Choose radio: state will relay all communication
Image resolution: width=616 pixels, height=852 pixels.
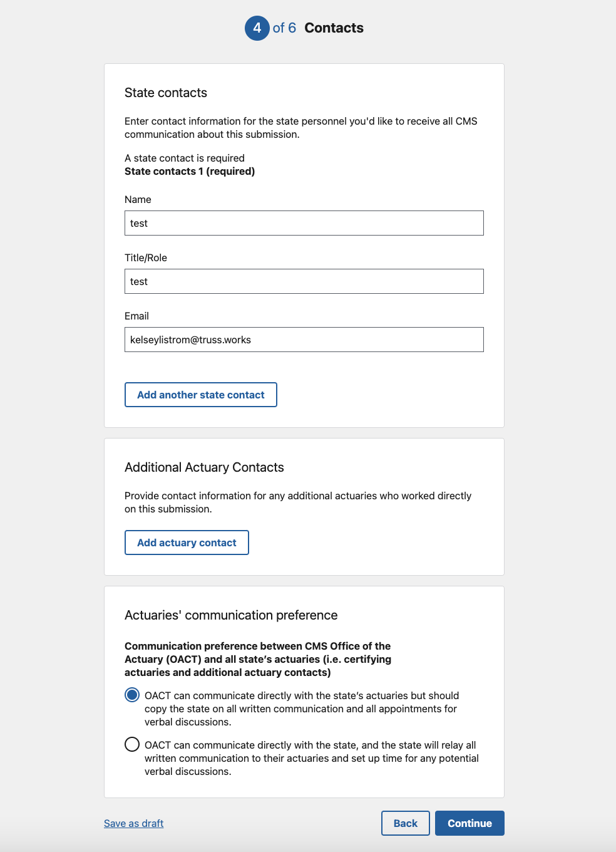pyautogui.click(x=132, y=745)
